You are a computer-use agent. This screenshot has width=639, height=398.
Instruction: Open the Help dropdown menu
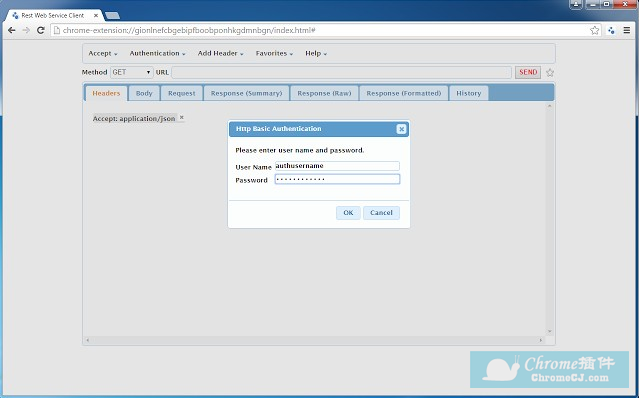click(x=316, y=53)
